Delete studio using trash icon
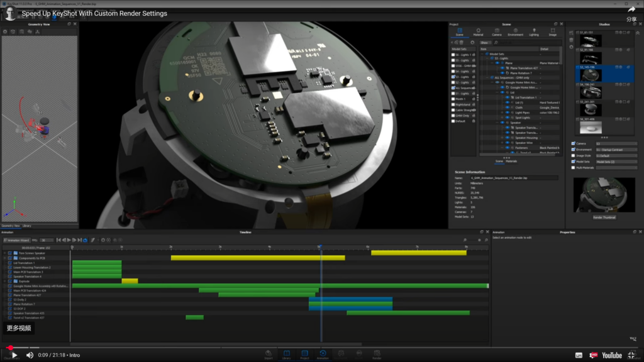644x362 pixels. tap(571, 40)
